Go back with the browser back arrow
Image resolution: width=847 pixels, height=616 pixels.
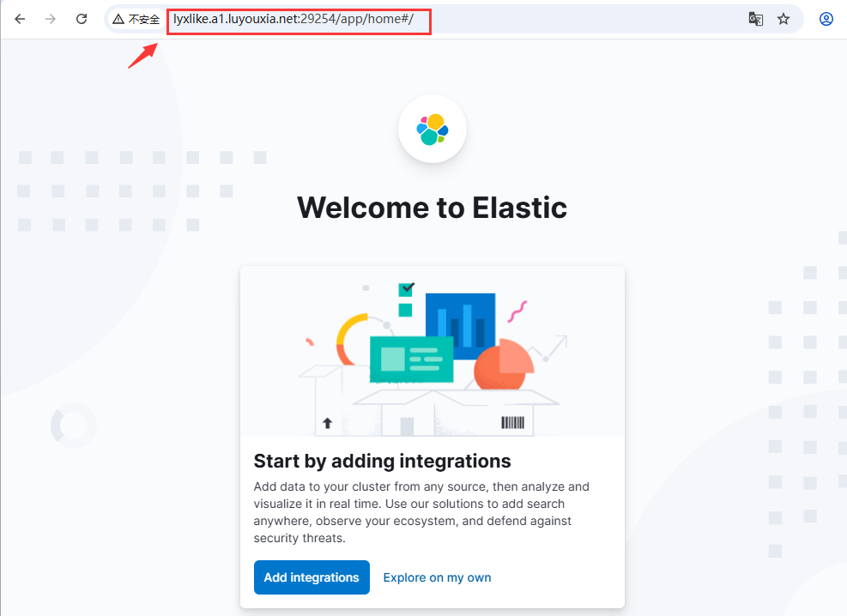(20, 20)
